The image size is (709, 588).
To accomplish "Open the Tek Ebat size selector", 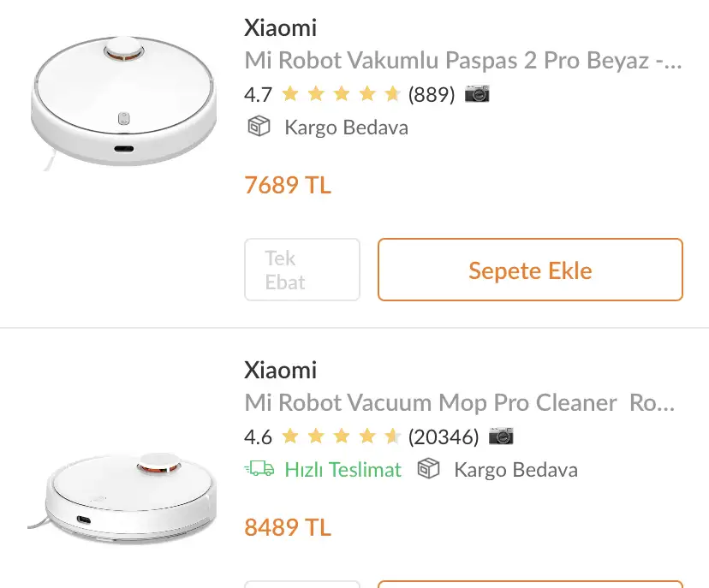I will 302,270.
